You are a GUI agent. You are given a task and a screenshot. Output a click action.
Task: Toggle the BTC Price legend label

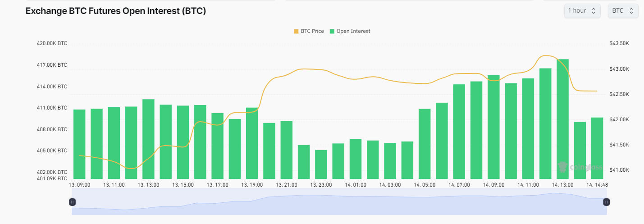(312, 31)
